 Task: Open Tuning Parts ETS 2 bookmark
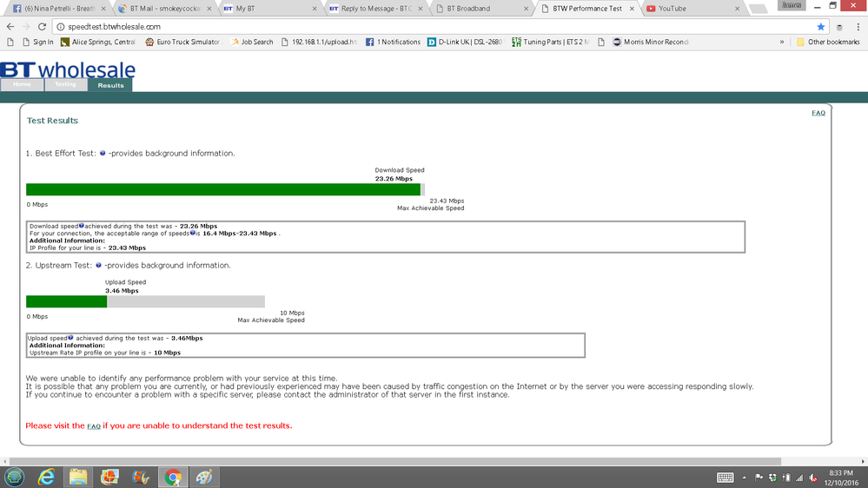click(550, 42)
